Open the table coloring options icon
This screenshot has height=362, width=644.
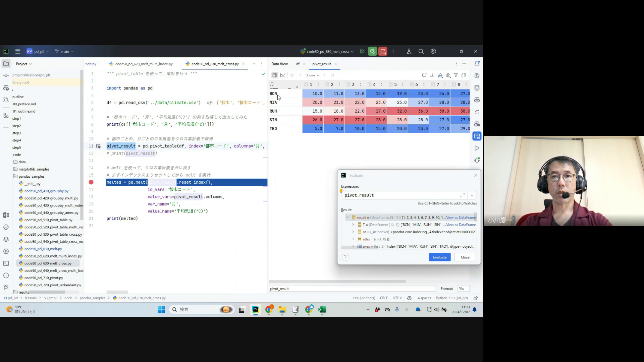(440, 75)
